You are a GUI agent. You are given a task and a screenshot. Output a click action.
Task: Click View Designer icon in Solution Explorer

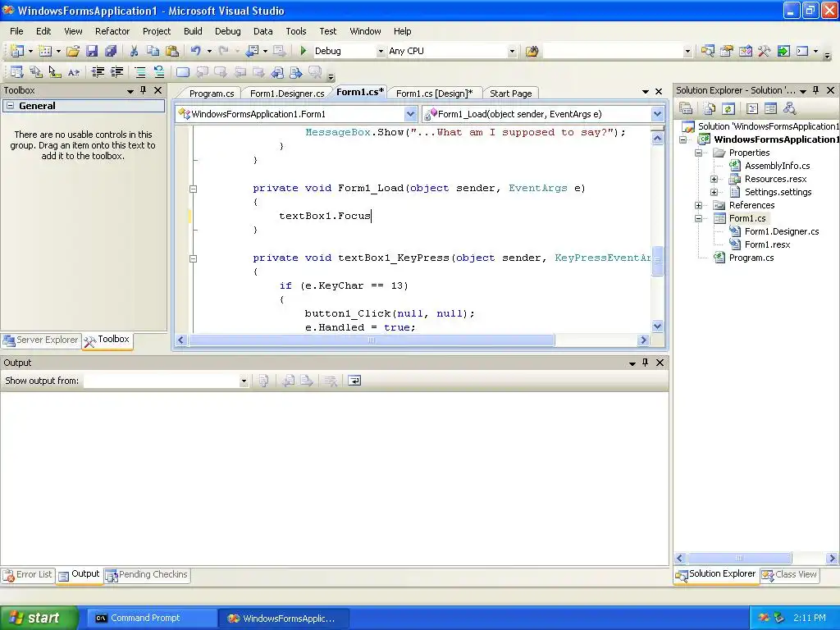point(770,109)
